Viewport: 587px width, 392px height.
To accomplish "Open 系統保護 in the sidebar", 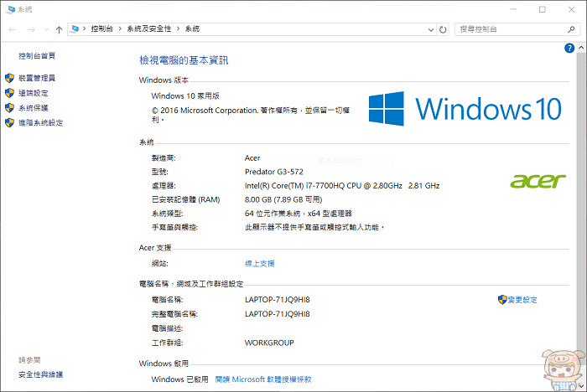I will [x=34, y=108].
